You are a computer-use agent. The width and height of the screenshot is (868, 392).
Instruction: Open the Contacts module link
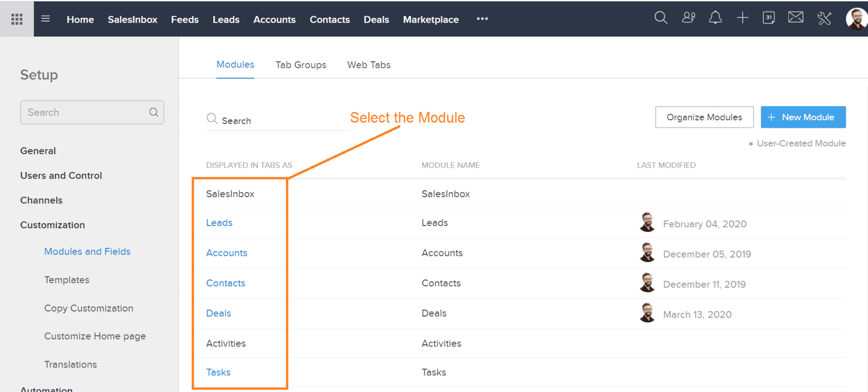tap(226, 283)
